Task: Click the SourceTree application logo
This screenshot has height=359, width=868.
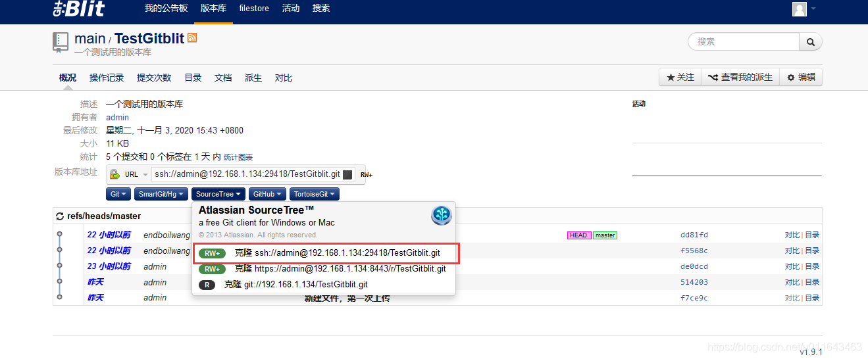Action: click(x=441, y=215)
